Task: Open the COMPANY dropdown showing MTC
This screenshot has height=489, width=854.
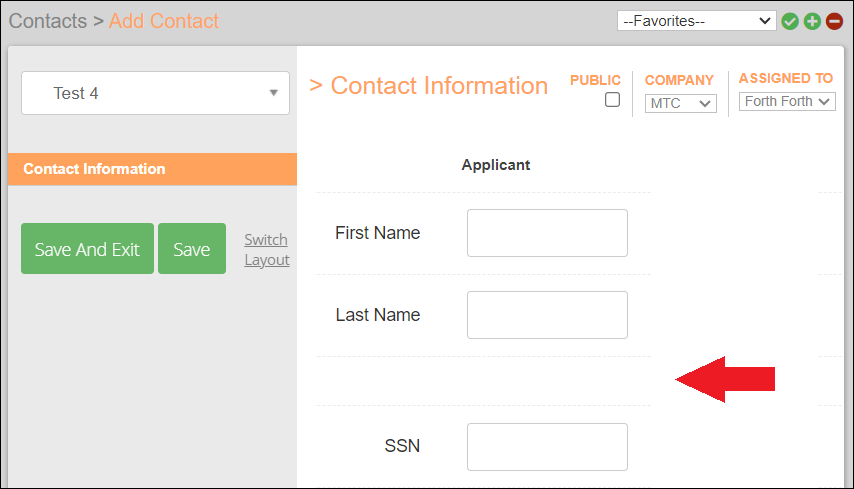Action: tap(680, 103)
